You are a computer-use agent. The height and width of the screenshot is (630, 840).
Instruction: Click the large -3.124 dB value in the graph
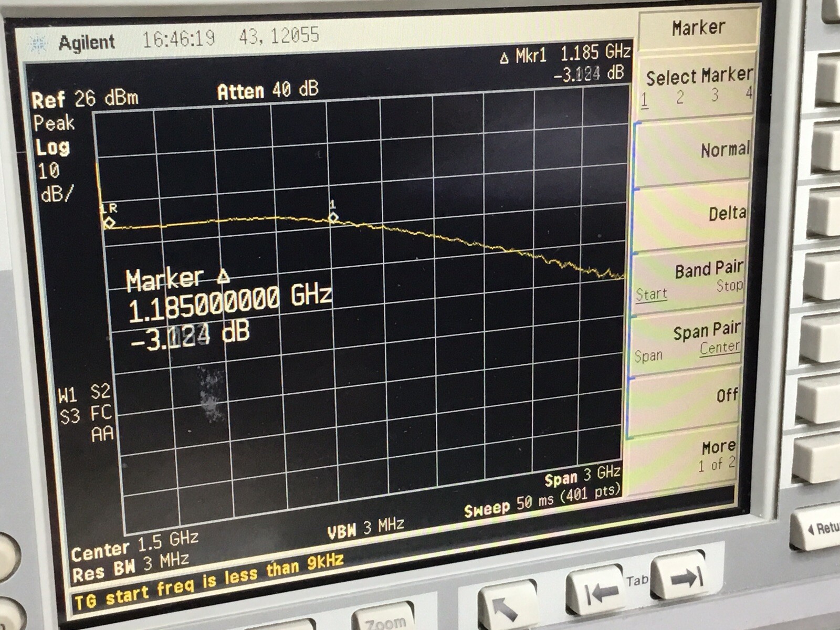190,335
